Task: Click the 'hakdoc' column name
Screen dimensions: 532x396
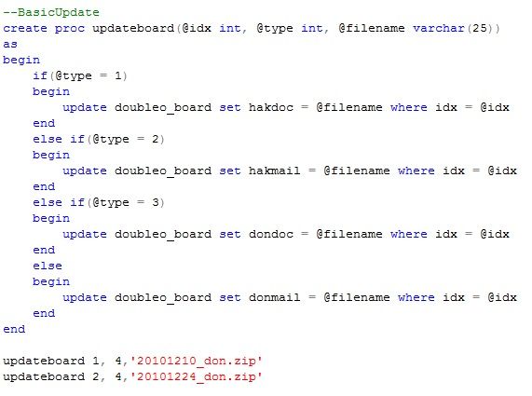Action: click(x=271, y=107)
